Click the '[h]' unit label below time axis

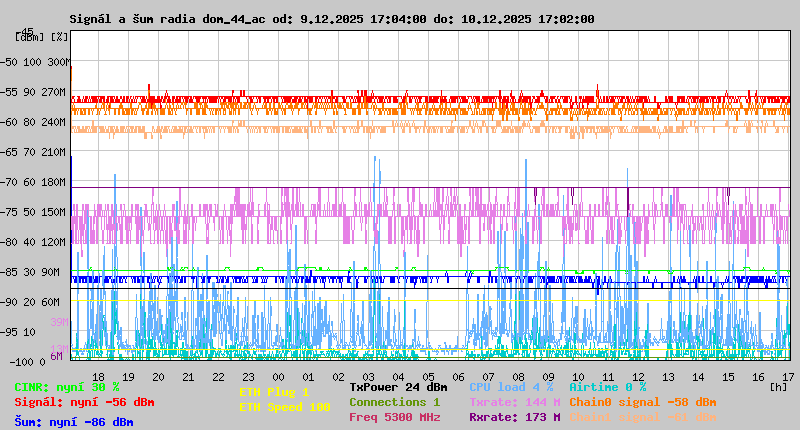(779, 387)
